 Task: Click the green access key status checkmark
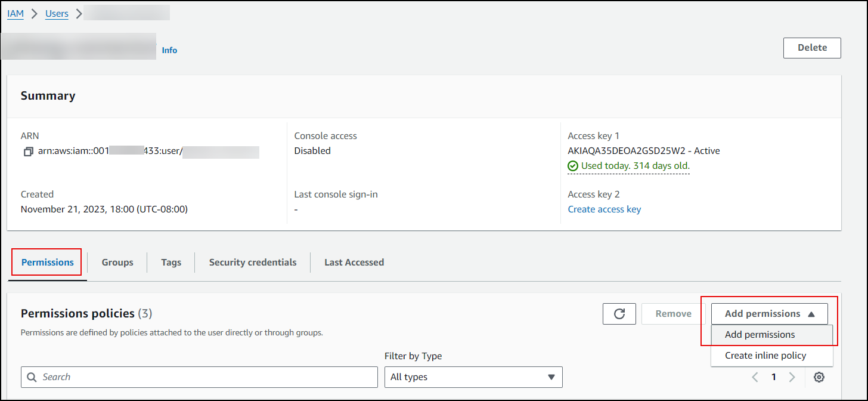click(573, 166)
